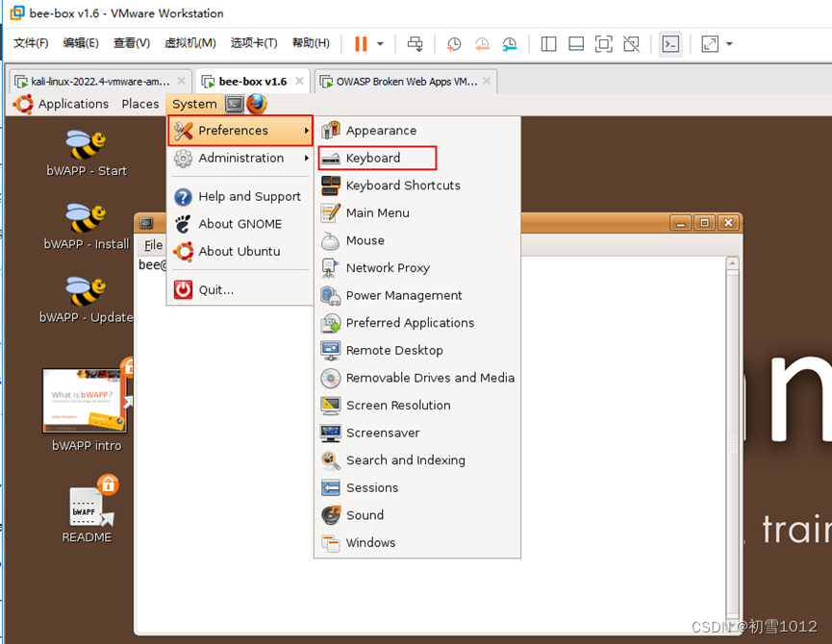Open Keyboard Shortcuts preferences

pos(417,186)
